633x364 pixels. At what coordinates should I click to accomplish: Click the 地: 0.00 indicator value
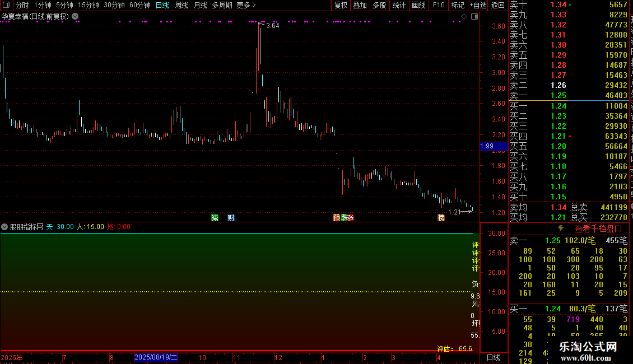click(119, 227)
